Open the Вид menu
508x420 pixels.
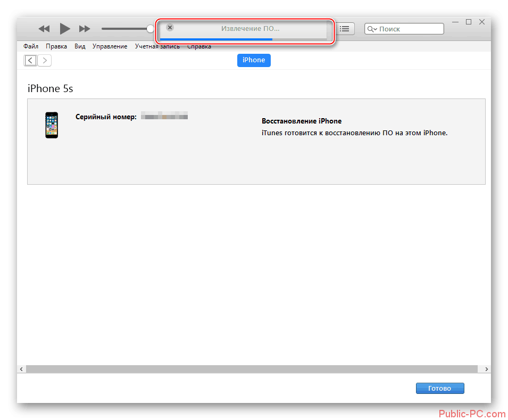(80, 46)
